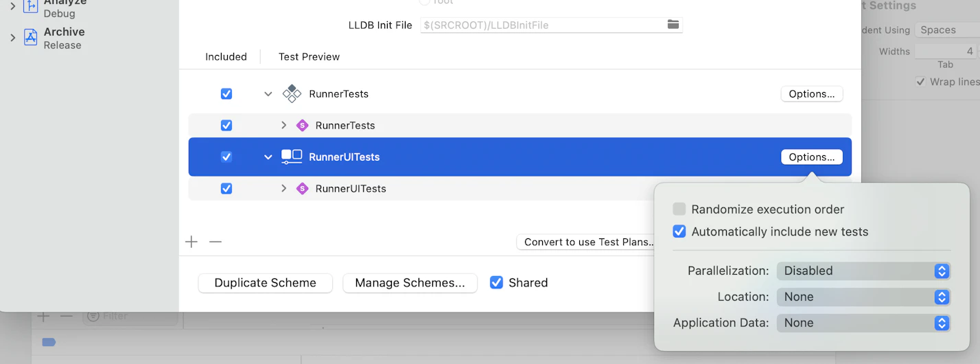This screenshot has width=980, height=364.
Task: Click the Duplicate Scheme button
Action: tap(265, 283)
